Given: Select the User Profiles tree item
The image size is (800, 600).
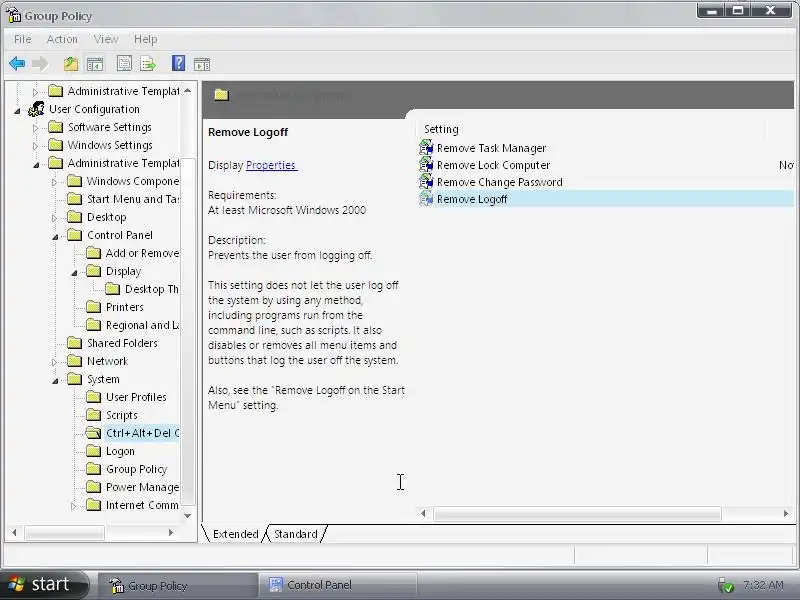Looking at the screenshot, I should 136,397.
